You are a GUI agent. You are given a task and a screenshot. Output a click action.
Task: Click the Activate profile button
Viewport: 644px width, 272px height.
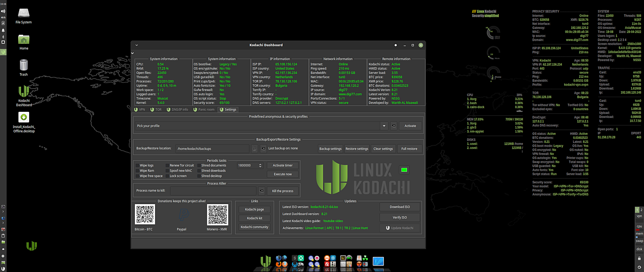point(411,126)
